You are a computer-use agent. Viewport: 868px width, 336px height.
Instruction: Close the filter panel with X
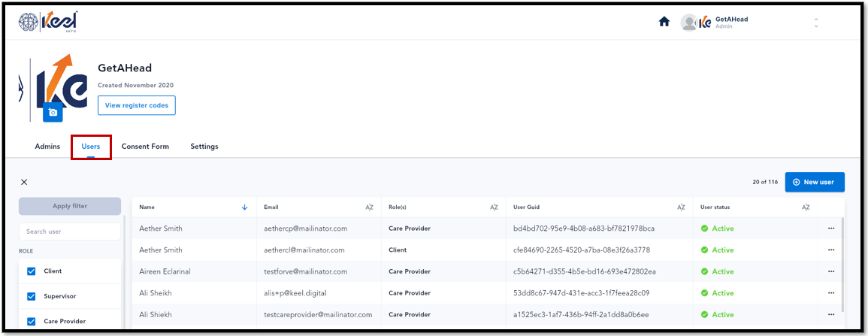point(24,182)
